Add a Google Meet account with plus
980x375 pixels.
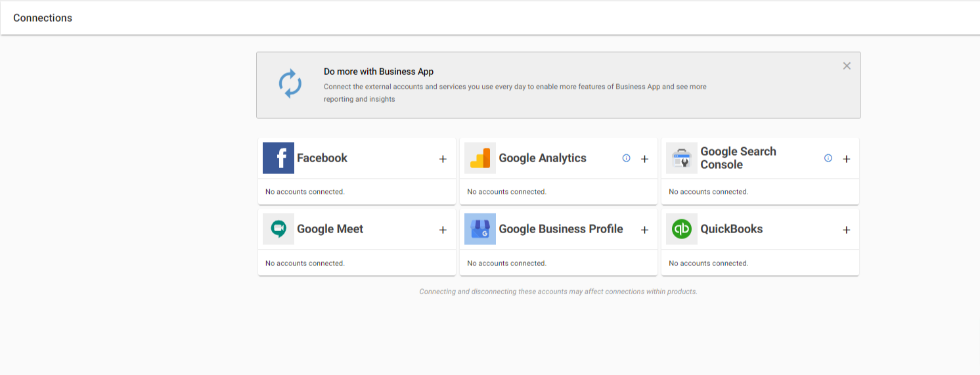click(443, 230)
